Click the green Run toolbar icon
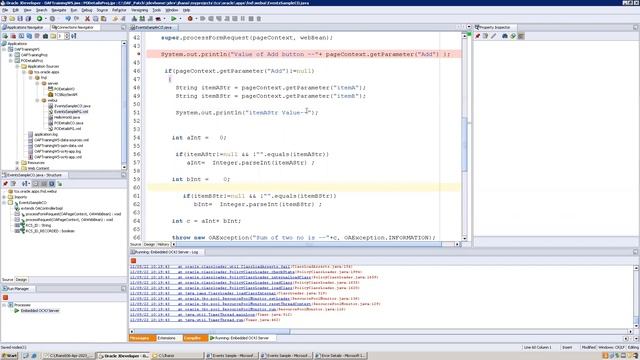The height and width of the screenshot is (360, 640). [x=173, y=18]
